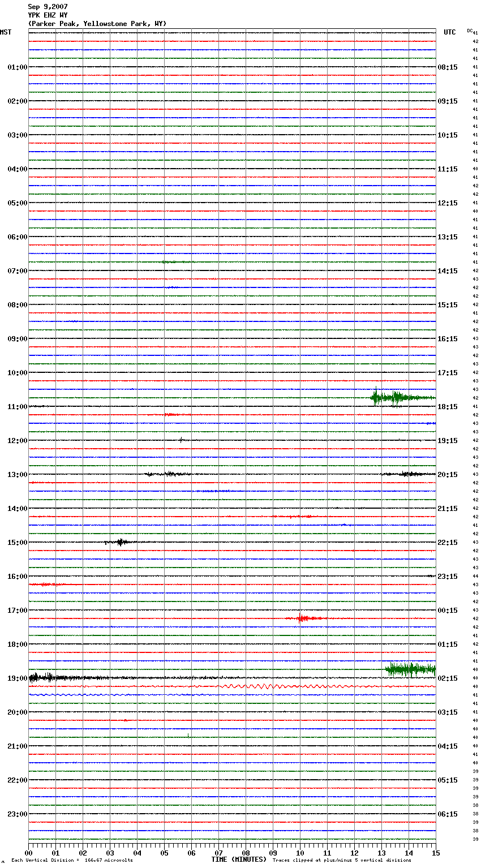This screenshot has height=868, width=481.
Task: Click the '13' minute axis tick label
Action: (381, 853)
